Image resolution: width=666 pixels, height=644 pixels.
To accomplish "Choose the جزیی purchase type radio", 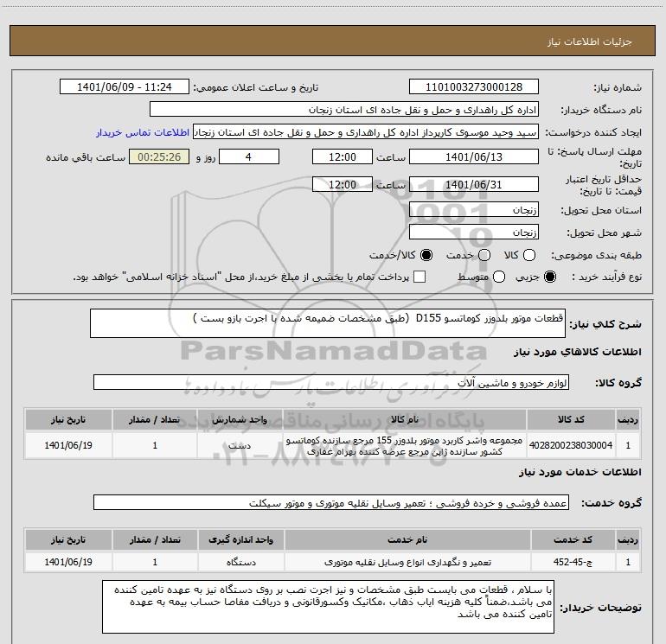I will [x=550, y=277].
